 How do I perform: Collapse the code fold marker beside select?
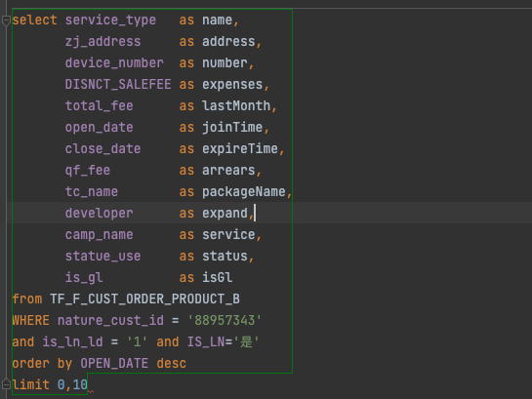point(6,20)
